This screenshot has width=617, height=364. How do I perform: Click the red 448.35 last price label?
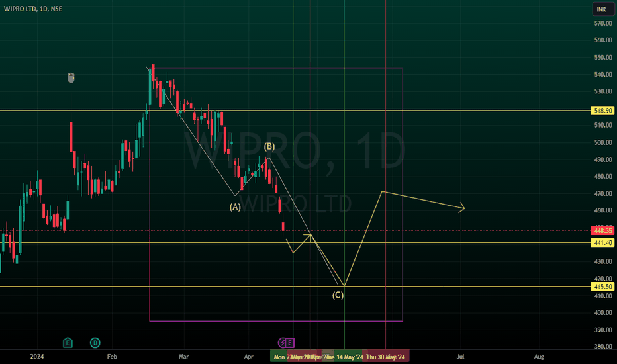pyautogui.click(x=602, y=230)
